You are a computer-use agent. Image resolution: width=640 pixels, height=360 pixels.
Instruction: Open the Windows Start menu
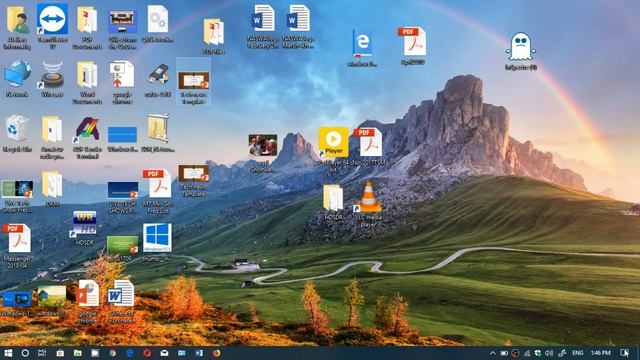tap(8, 353)
